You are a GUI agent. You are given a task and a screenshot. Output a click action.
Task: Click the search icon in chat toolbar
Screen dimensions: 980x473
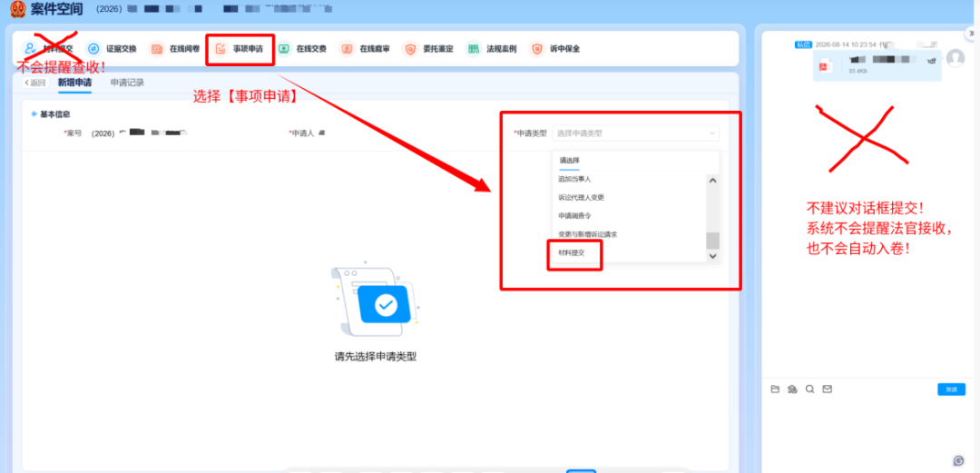point(810,389)
